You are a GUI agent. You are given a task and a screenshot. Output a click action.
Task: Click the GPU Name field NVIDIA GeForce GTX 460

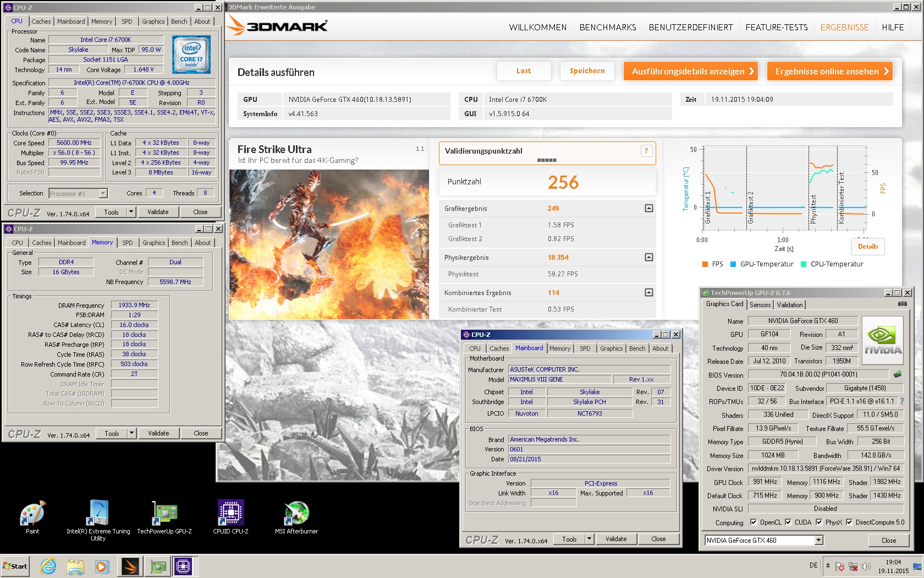pyautogui.click(x=803, y=321)
